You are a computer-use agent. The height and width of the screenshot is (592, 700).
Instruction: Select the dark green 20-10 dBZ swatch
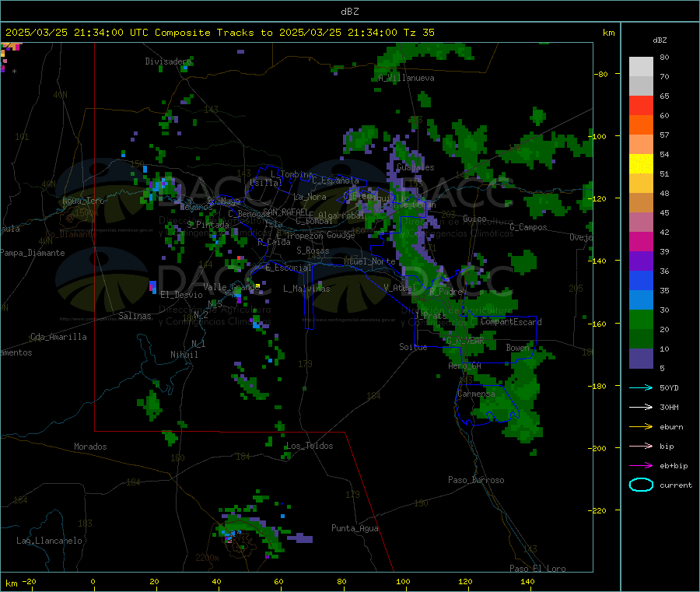click(641, 338)
